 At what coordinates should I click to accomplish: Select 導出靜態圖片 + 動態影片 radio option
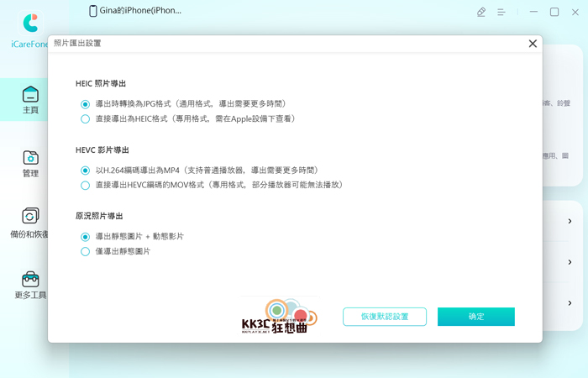pyautogui.click(x=85, y=237)
